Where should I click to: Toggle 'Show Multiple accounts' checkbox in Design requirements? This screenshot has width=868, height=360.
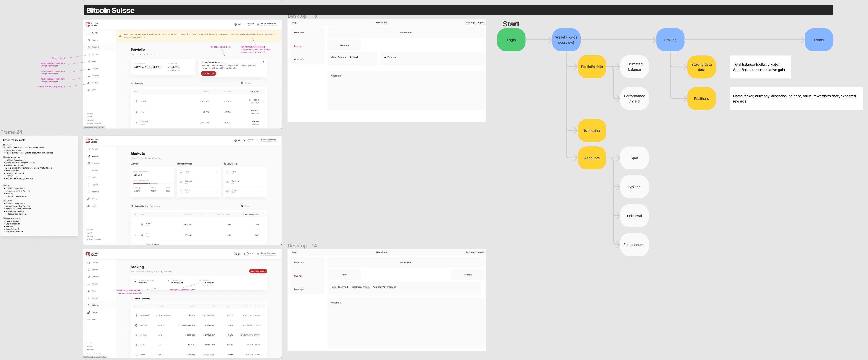coord(4,148)
